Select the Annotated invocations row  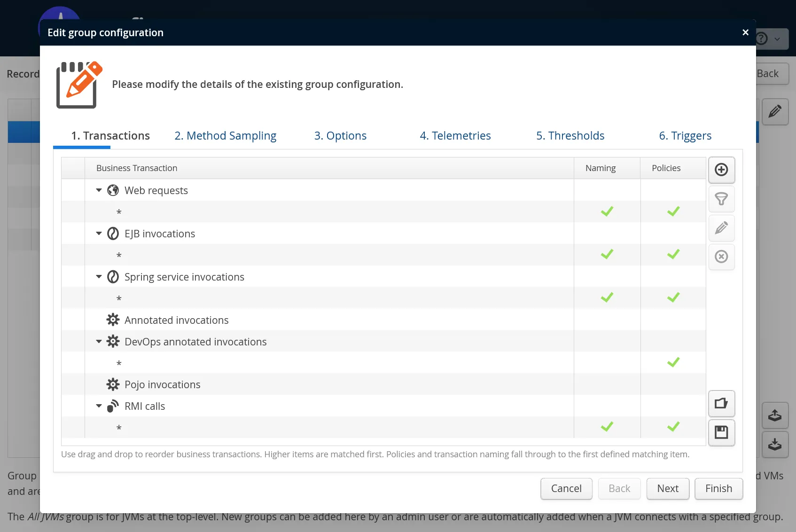(176, 320)
